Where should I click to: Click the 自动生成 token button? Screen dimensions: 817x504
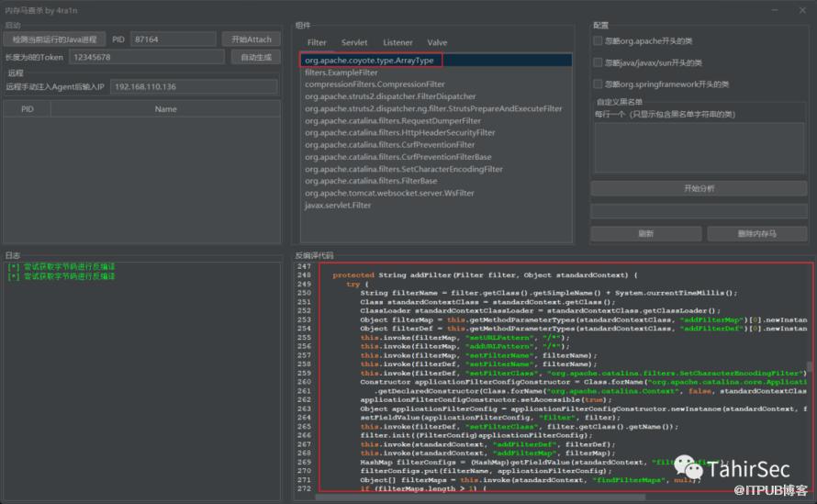click(x=256, y=57)
